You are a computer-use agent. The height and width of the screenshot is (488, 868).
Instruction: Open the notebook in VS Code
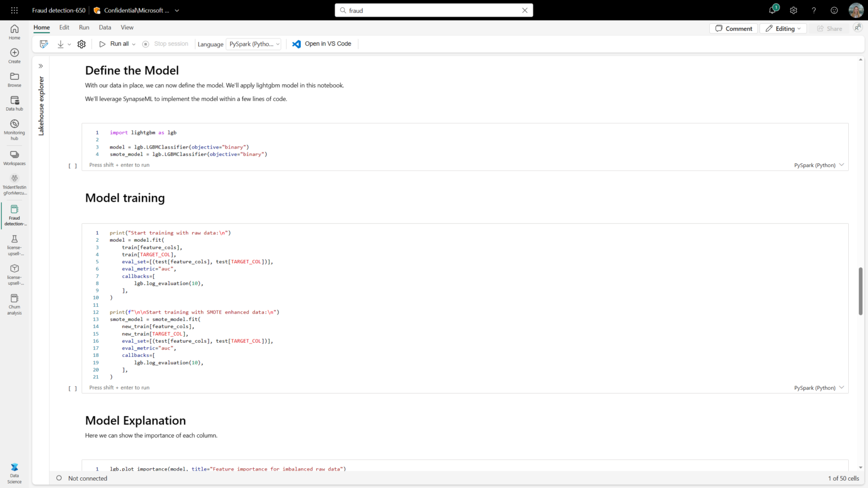pyautogui.click(x=322, y=43)
